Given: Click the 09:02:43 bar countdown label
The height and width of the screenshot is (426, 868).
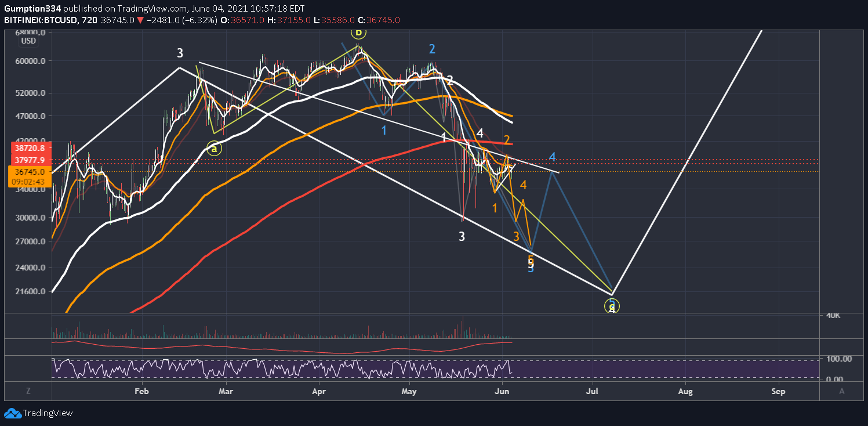Looking at the screenshot, I should (29, 182).
